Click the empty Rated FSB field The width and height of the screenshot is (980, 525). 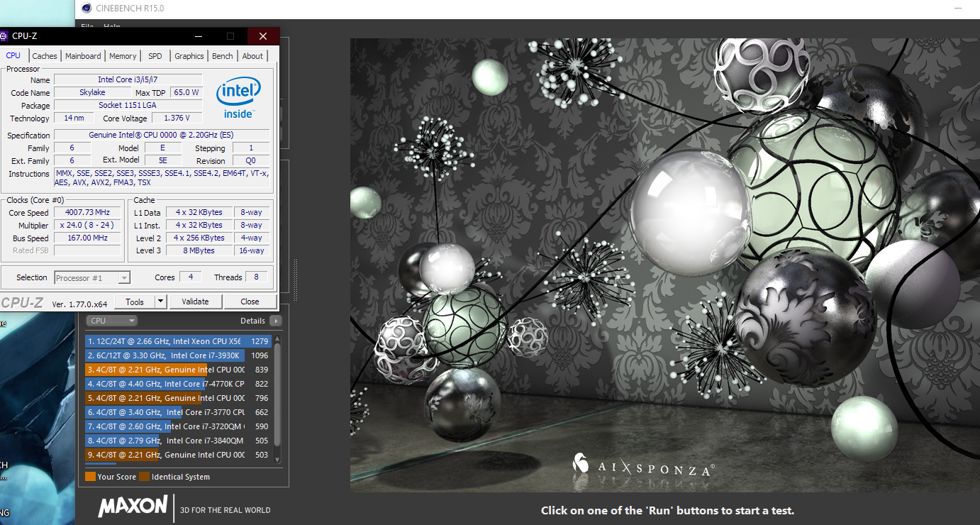(x=87, y=251)
